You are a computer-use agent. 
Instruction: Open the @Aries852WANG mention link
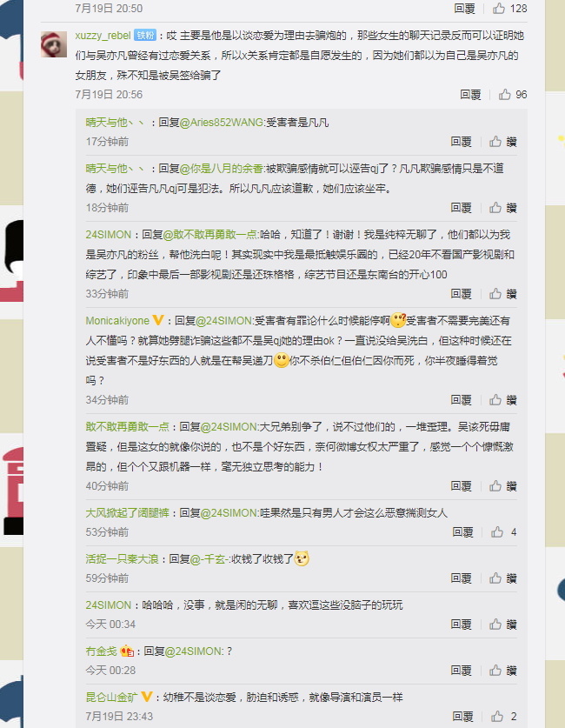(222, 123)
